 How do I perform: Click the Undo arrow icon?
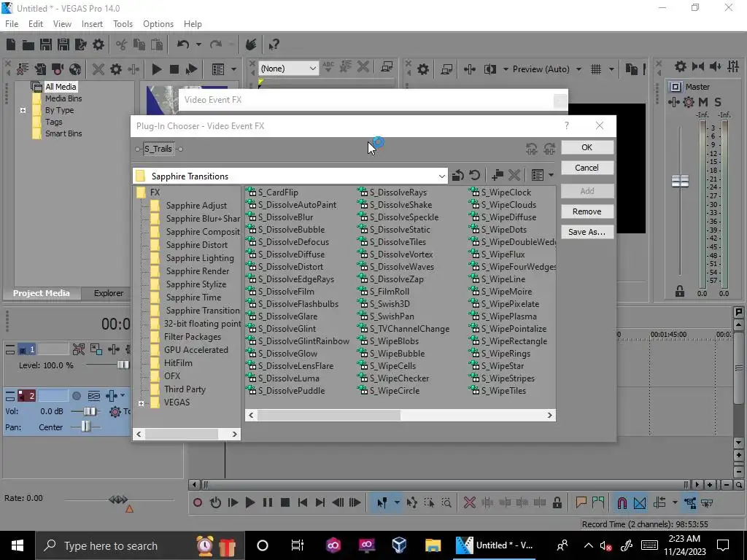[183, 44]
